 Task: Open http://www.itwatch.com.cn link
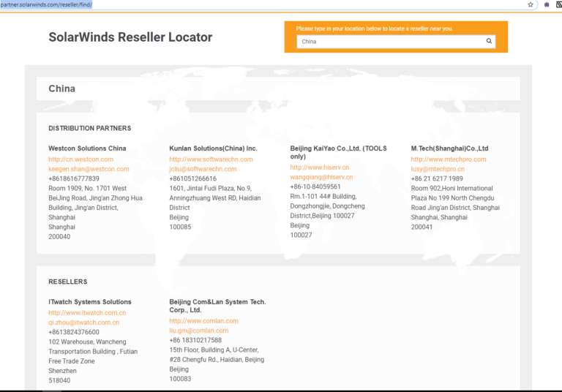pyautogui.click(x=88, y=313)
